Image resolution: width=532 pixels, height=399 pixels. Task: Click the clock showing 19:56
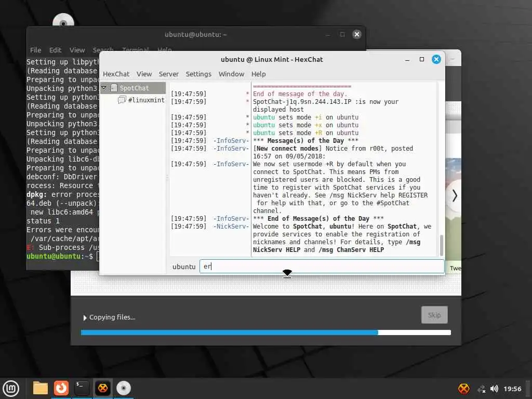pyautogui.click(x=512, y=389)
